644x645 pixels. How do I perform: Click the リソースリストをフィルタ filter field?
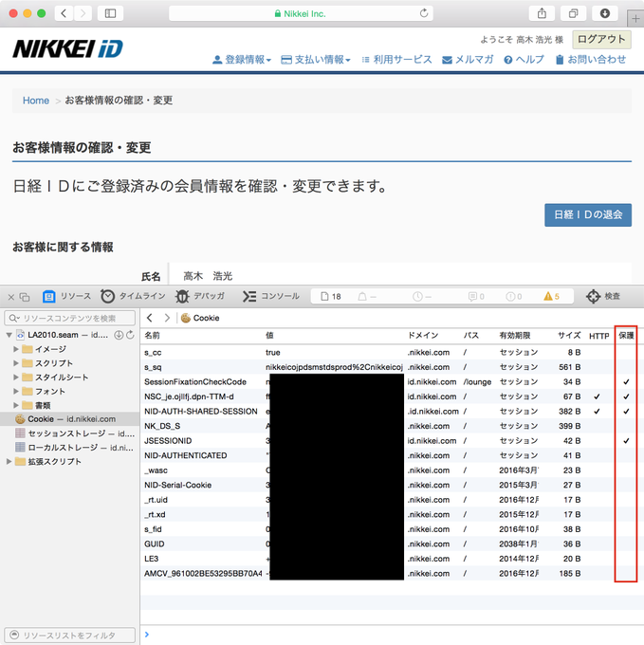(x=70, y=636)
